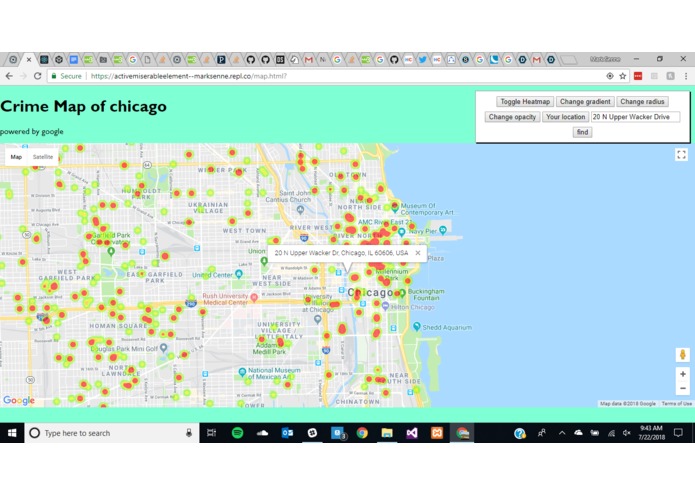Click the Cortana microphone icon
Viewport: 695px width, 494px height.
(x=189, y=433)
